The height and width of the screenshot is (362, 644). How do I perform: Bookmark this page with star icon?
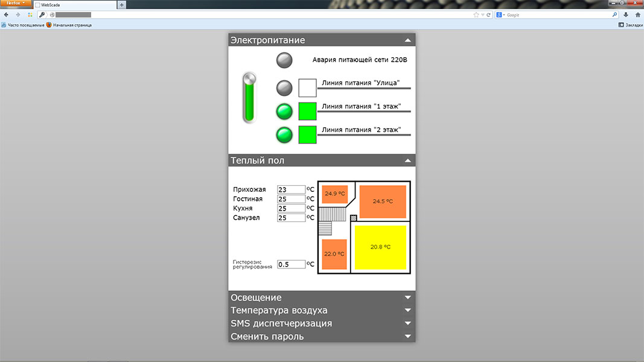[x=476, y=14]
